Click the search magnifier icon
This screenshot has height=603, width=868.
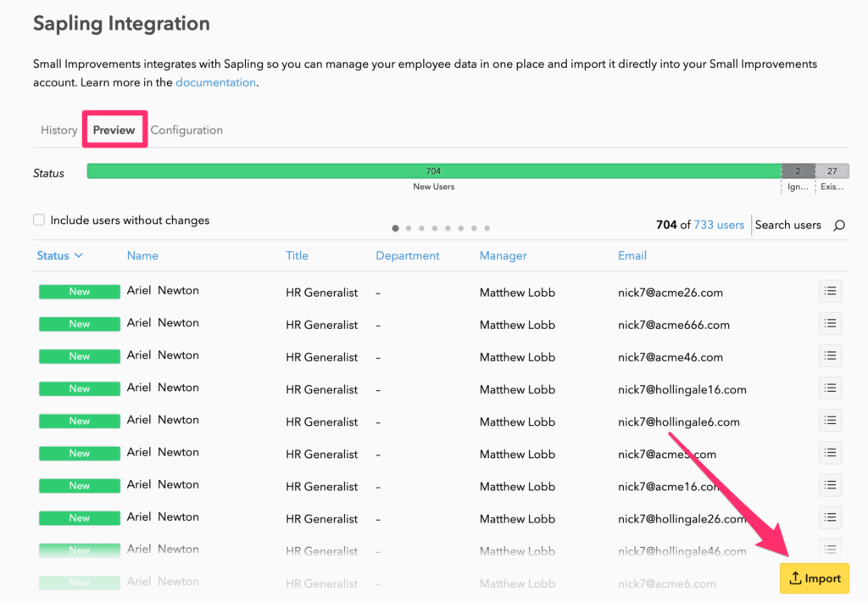[x=839, y=226]
